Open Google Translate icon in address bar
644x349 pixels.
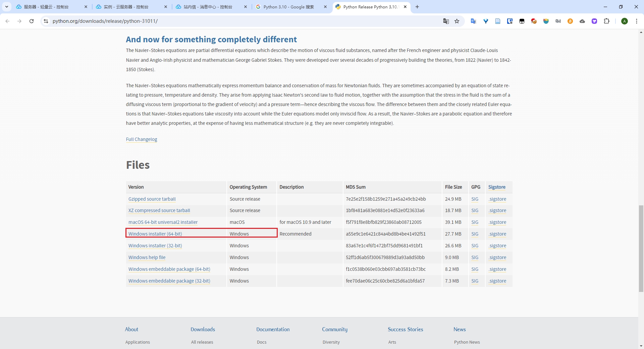pyautogui.click(x=446, y=21)
